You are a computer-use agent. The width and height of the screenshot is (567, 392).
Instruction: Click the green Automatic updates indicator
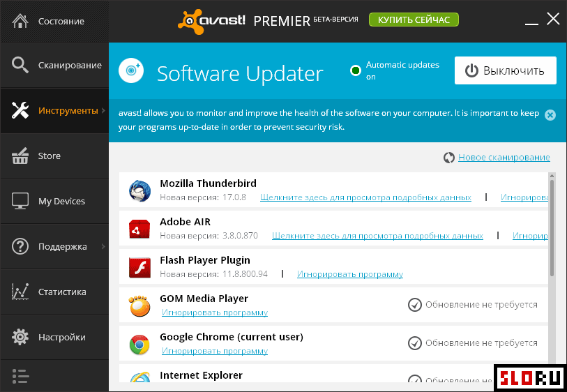pyautogui.click(x=356, y=70)
